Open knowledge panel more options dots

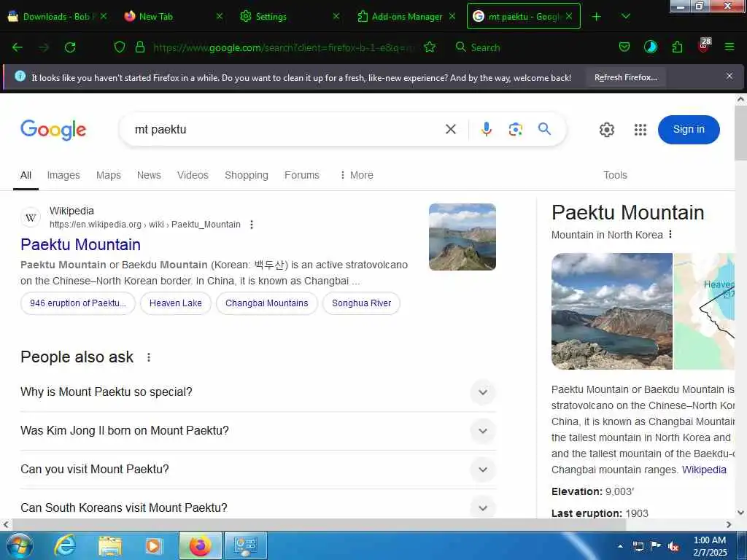(670, 234)
